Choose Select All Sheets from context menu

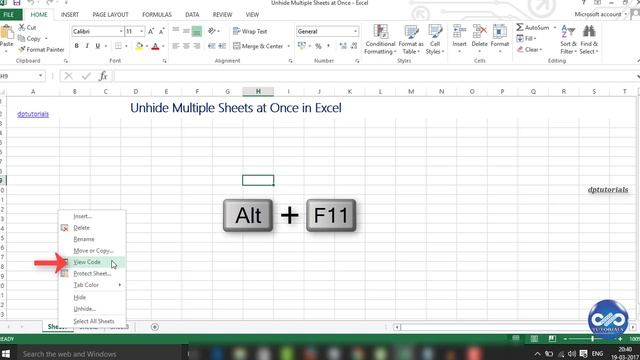click(92, 321)
